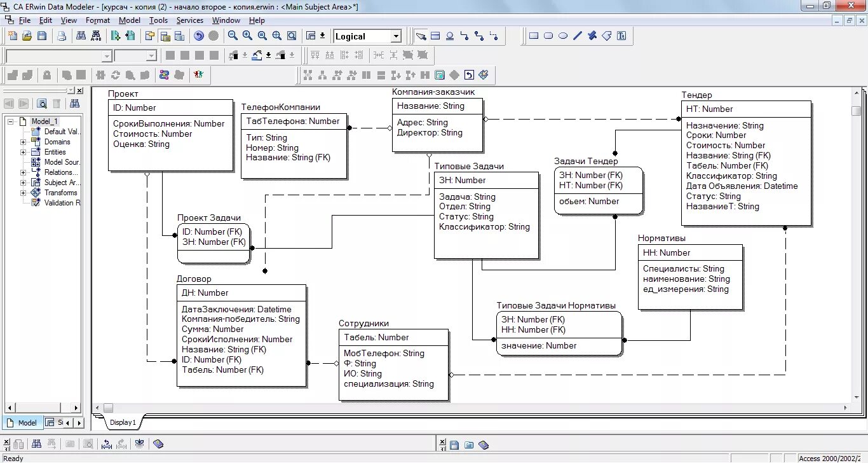Viewport: 868px width, 463px height.
Task: Click the 'Стоимость: Number' attribute in Проект
Action: pos(153,134)
